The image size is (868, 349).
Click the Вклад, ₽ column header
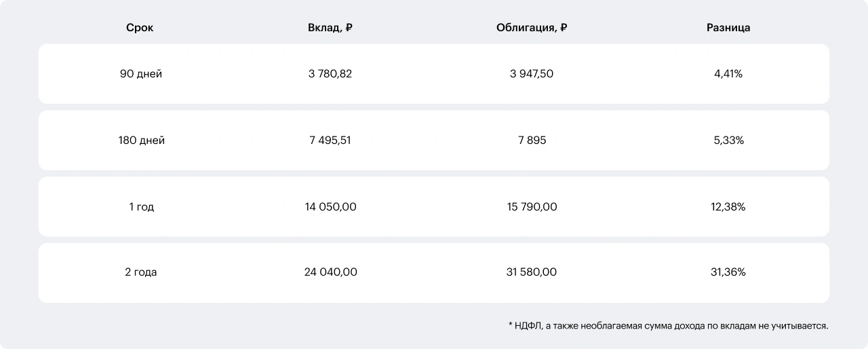coord(330,28)
